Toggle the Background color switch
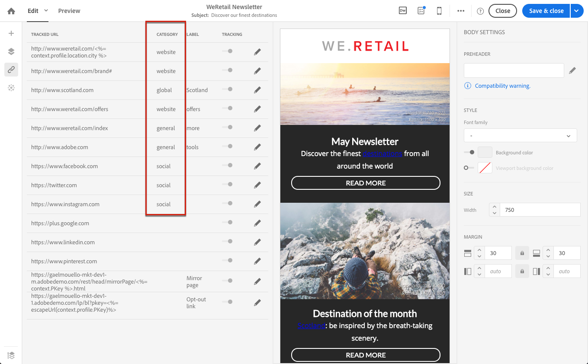This screenshot has height=364, width=588. pyautogui.click(x=469, y=152)
